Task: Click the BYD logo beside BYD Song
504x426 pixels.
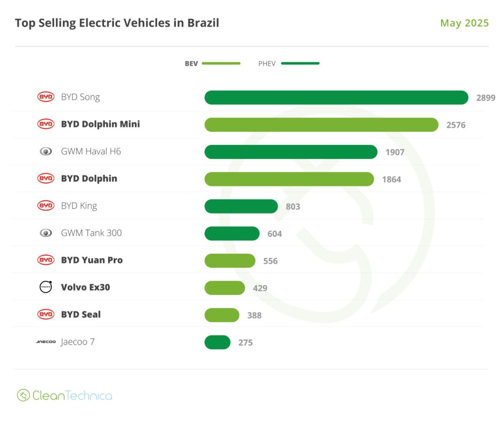Action: (46, 97)
